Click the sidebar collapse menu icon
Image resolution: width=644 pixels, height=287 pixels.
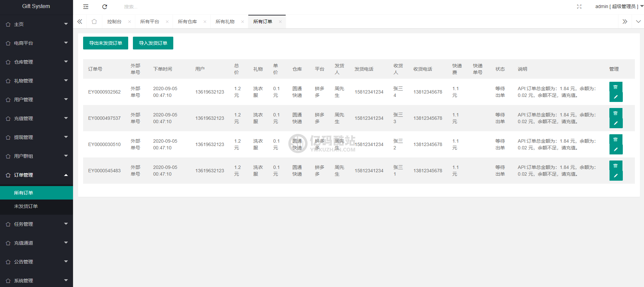point(86,7)
